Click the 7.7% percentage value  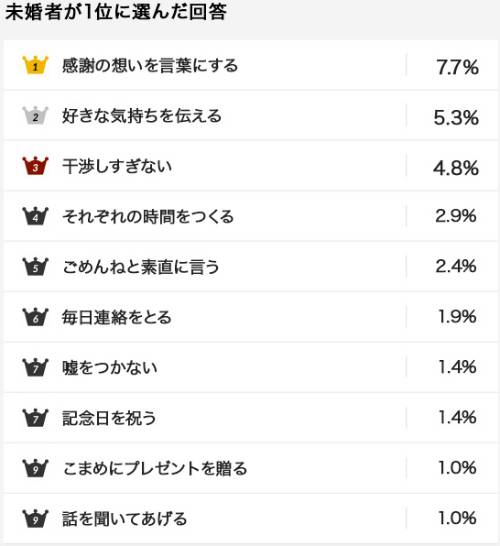click(x=457, y=67)
